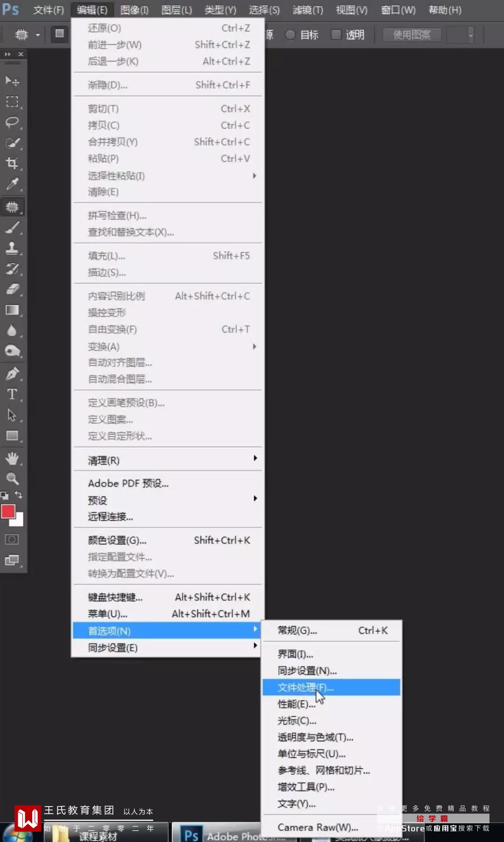Image resolution: width=504 pixels, height=842 pixels.
Task: Choose 增效工具(P) preferences
Action: (x=331, y=787)
